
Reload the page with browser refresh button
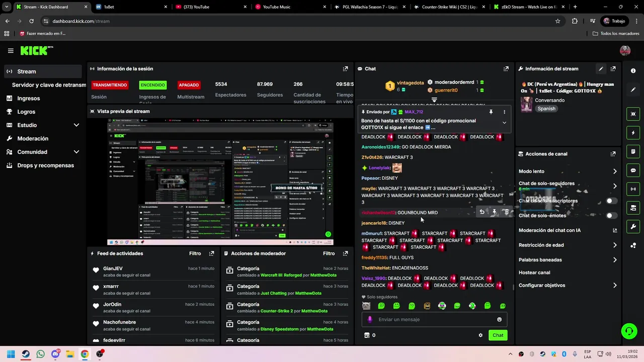31,21
